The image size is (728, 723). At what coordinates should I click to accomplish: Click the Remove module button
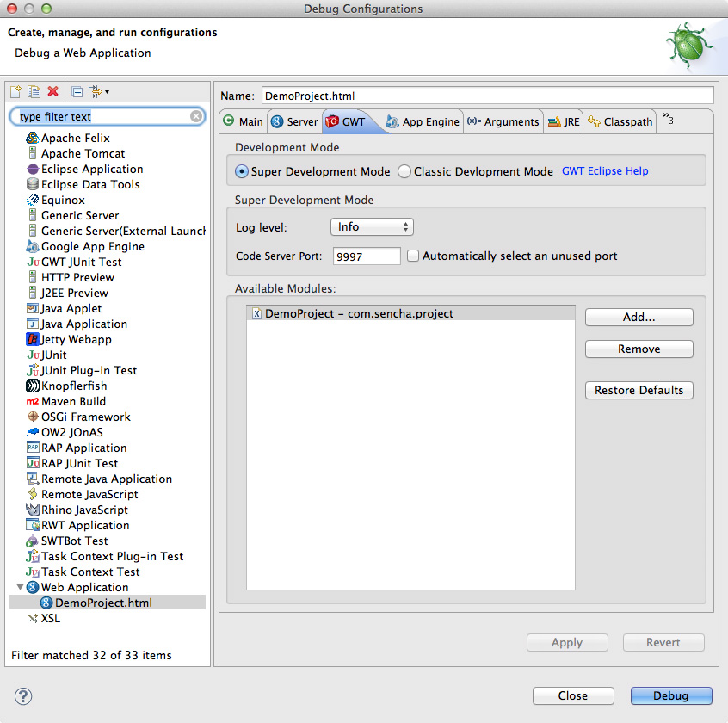click(639, 349)
